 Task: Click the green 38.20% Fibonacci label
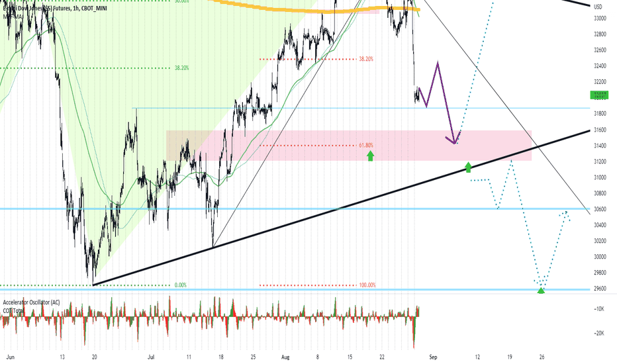182,68
